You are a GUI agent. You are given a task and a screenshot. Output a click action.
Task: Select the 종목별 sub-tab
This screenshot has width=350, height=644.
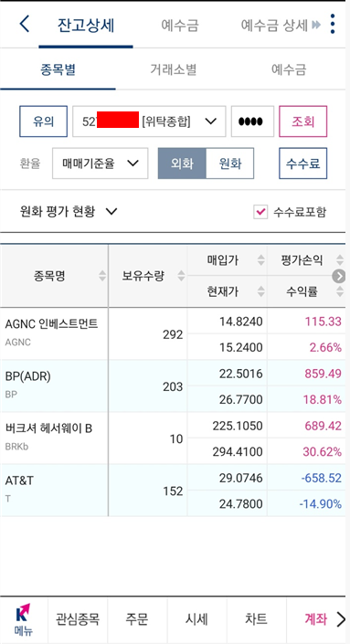coord(58,69)
